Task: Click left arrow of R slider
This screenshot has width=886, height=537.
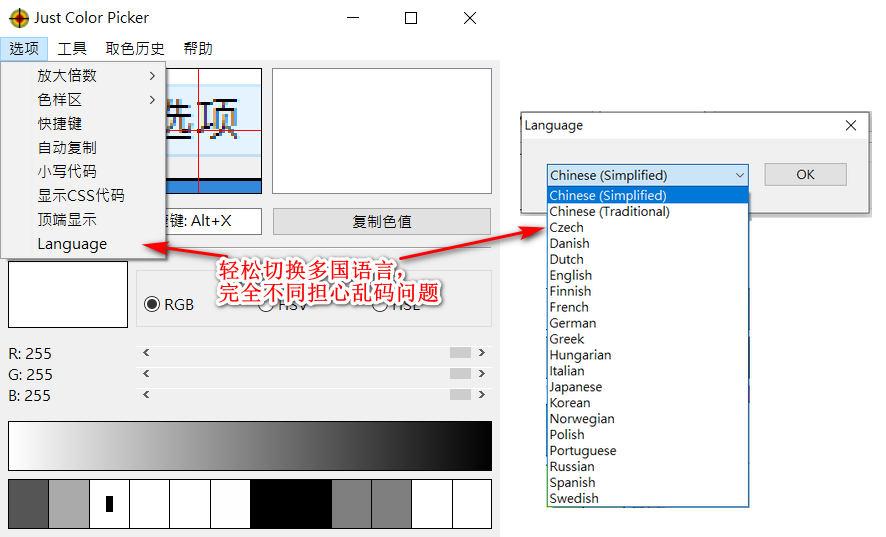Action: tap(146, 353)
